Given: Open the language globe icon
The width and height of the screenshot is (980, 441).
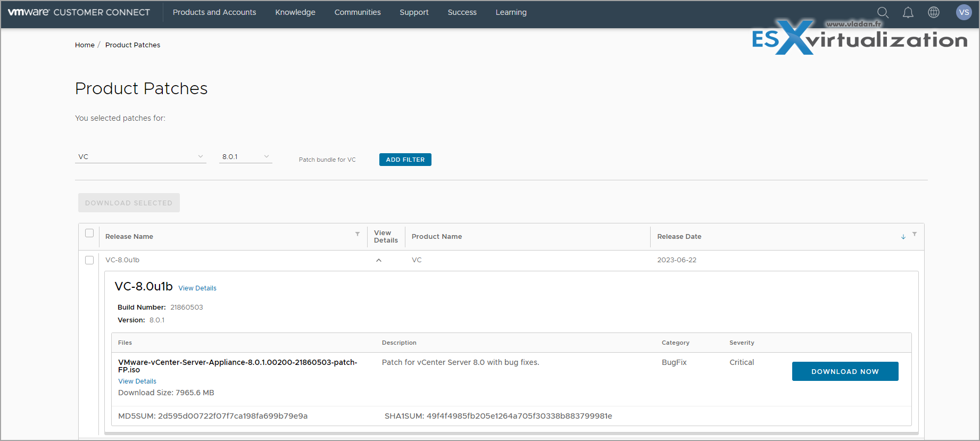Looking at the screenshot, I should pyautogui.click(x=934, y=12).
